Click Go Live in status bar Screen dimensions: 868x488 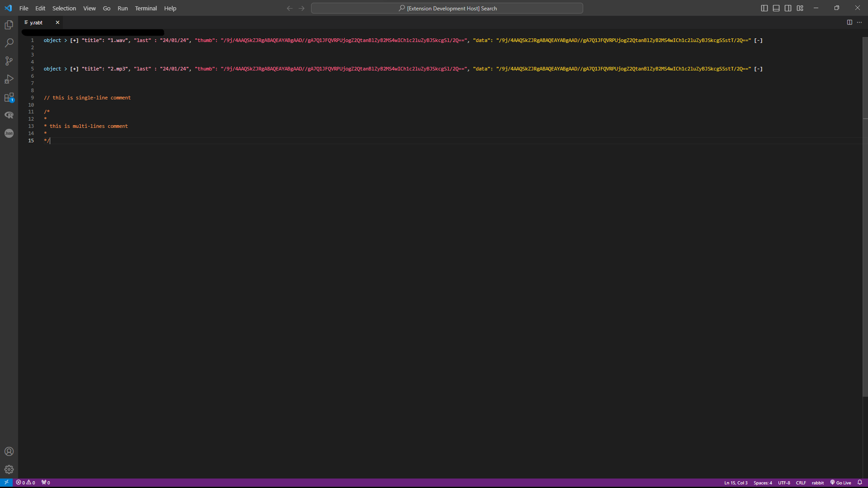click(x=840, y=483)
